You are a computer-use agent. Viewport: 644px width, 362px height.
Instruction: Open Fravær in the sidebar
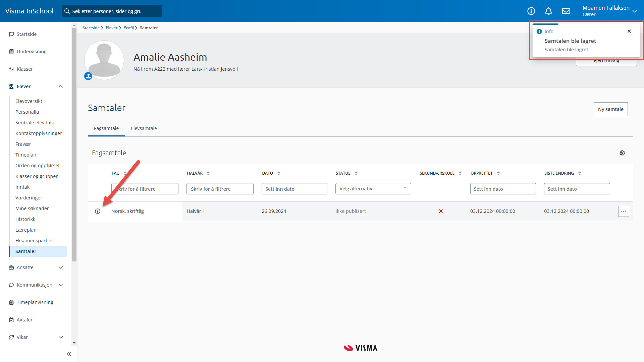tap(23, 144)
